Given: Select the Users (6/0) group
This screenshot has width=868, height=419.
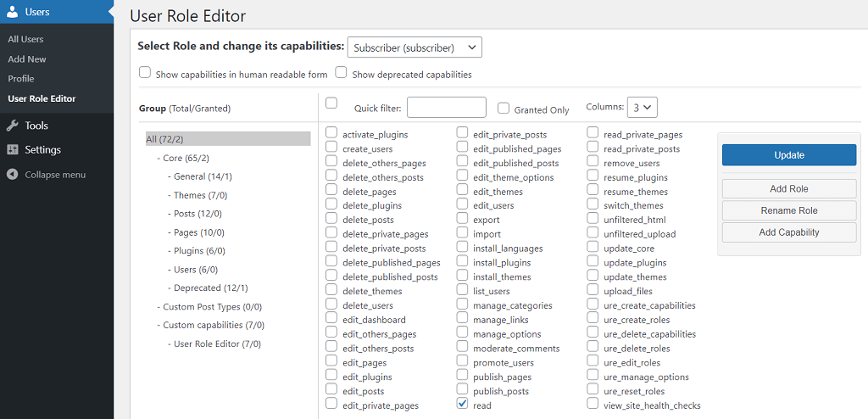Looking at the screenshot, I should click(192, 270).
